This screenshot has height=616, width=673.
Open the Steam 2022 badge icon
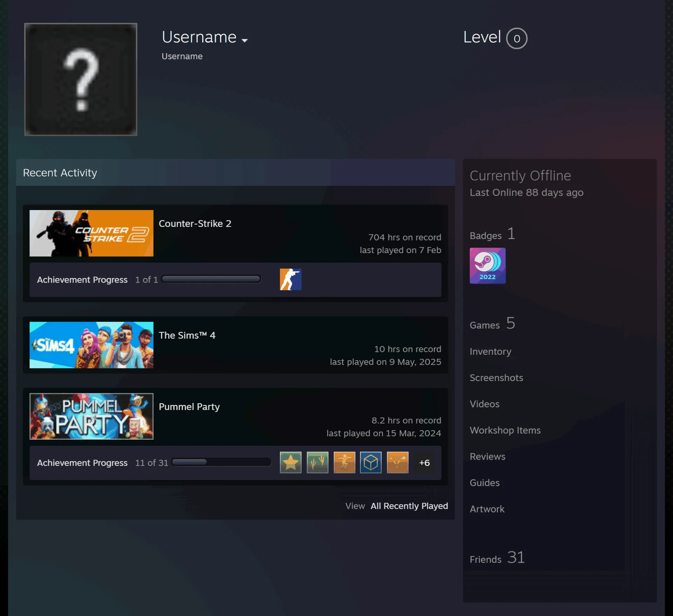[x=488, y=266]
